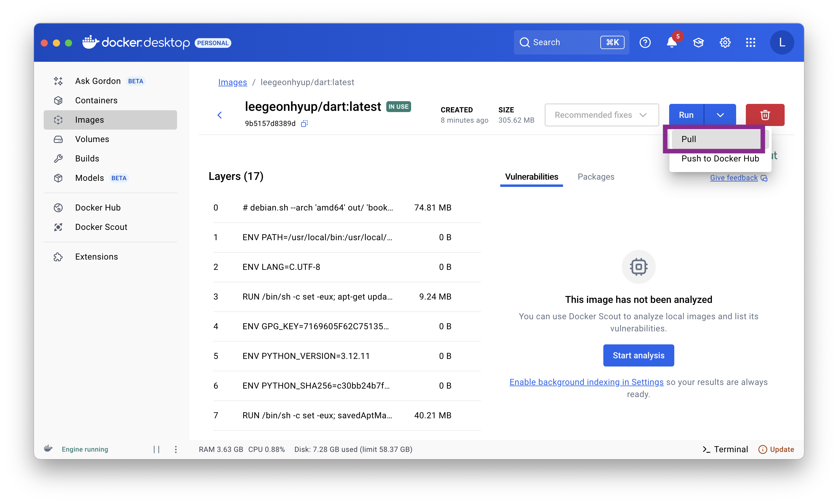Collapse the Run button dropdown arrow
The height and width of the screenshot is (504, 838).
pyautogui.click(x=720, y=115)
